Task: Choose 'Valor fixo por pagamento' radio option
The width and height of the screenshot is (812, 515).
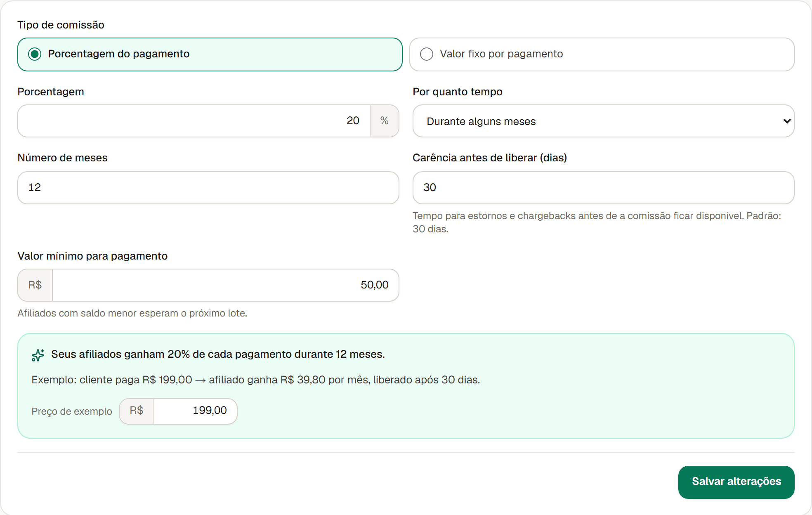Action: click(602, 54)
